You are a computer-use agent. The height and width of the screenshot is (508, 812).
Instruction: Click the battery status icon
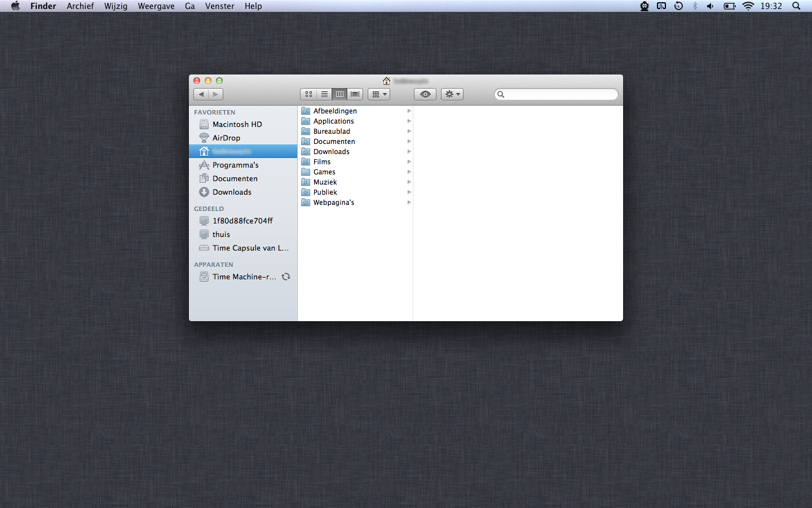730,6
